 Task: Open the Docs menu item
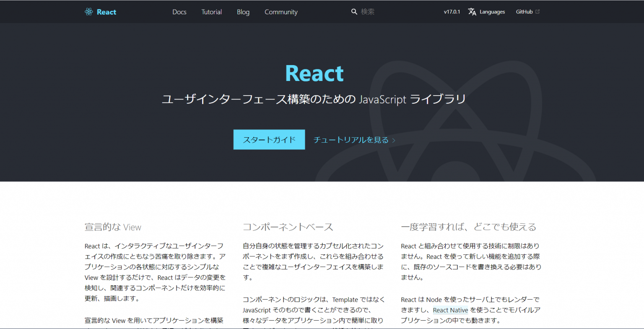pos(179,12)
